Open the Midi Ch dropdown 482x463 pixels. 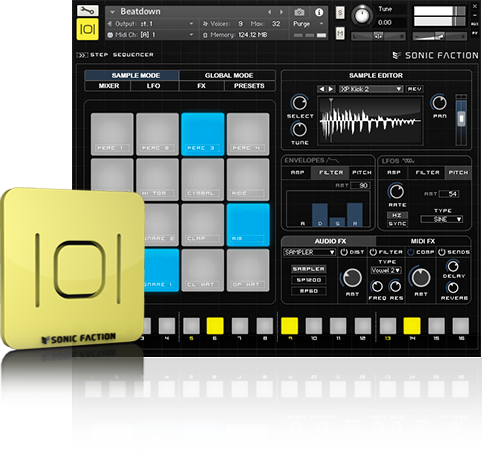point(191,35)
